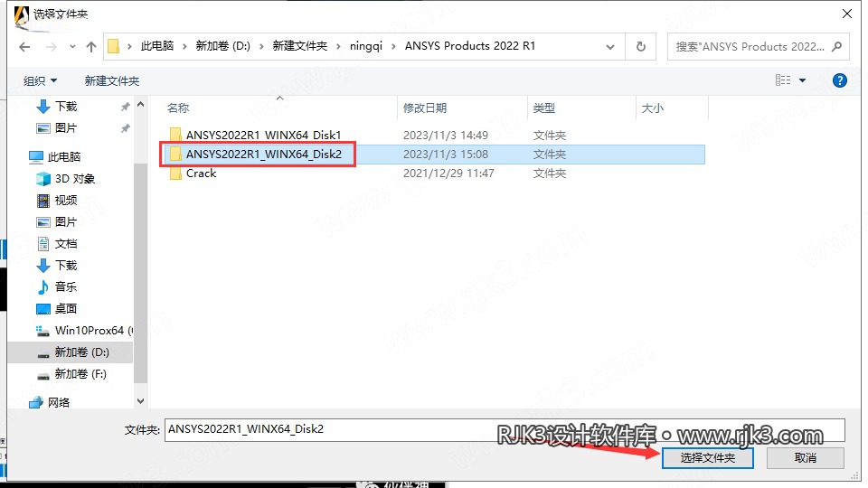This screenshot has height=488, width=868.
Task: Click the 音乐 note icon
Action: (43, 287)
